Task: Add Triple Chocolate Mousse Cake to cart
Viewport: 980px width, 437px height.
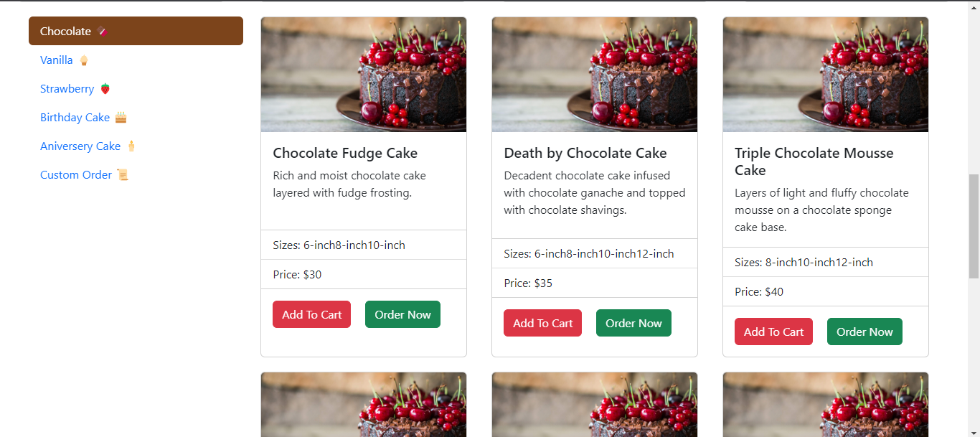Action: (x=773, y=332)
